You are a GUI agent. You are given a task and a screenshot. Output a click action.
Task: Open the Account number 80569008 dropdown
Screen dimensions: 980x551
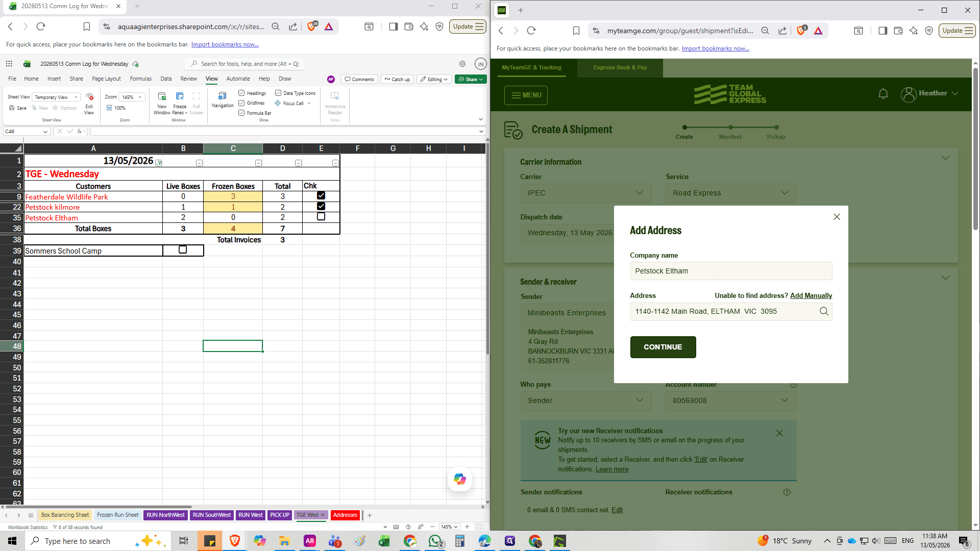(x=731, y=400)
